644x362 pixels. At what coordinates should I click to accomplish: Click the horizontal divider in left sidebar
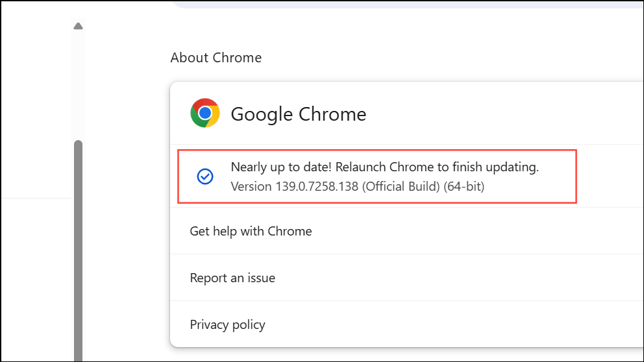pyautogui.click(x=36, y=199)
